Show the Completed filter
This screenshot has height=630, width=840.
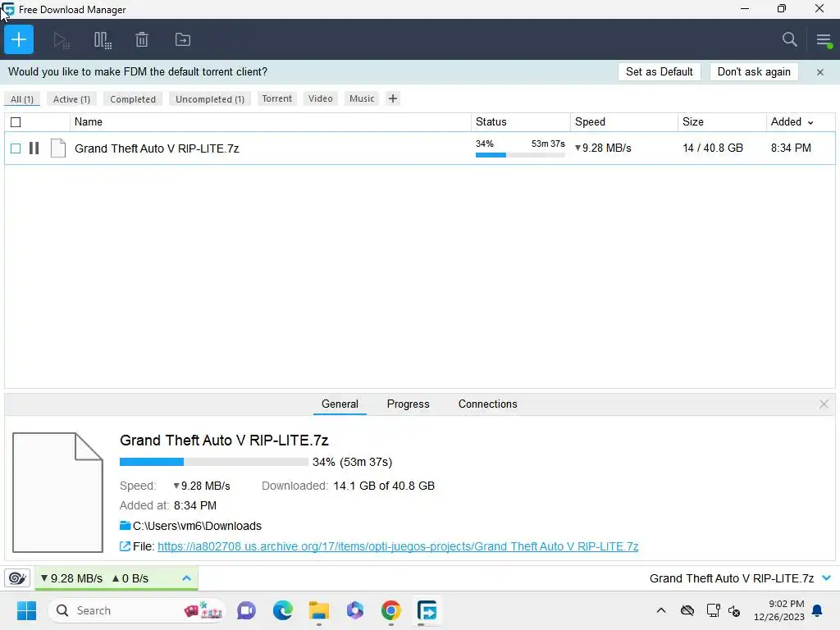click(133, 99)
